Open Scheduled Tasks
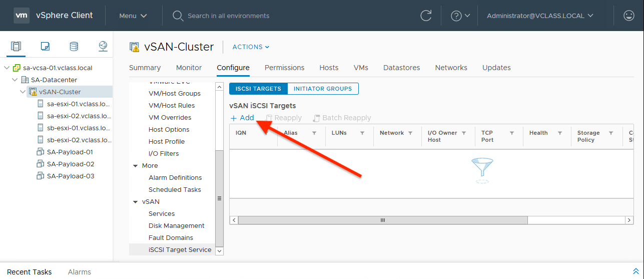The height and width of the screenshot is (279, 644). point(175,190)
